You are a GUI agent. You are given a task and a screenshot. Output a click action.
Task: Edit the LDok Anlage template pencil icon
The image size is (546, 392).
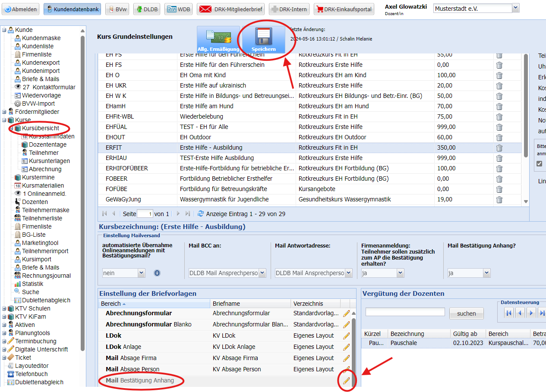tap(346, 347)
